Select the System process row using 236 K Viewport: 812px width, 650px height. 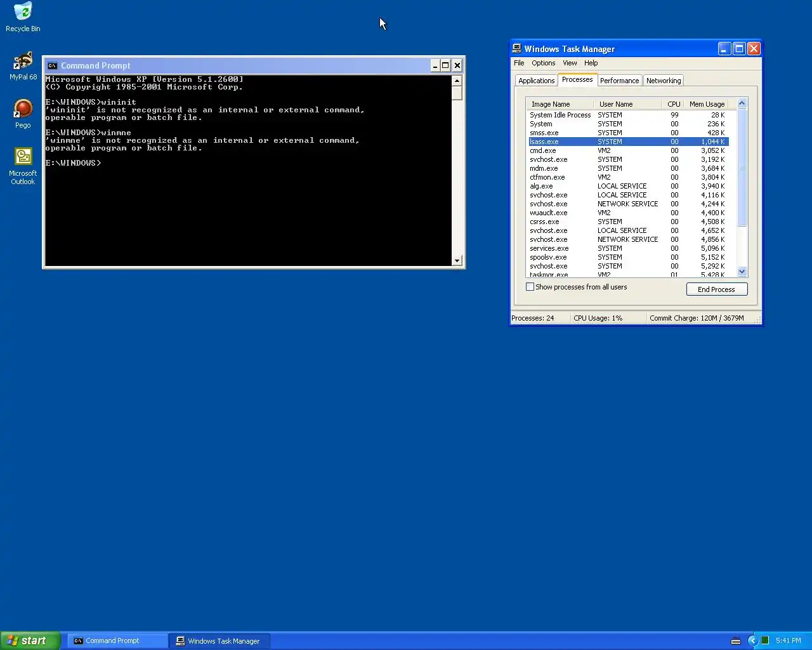coord(628,124)
